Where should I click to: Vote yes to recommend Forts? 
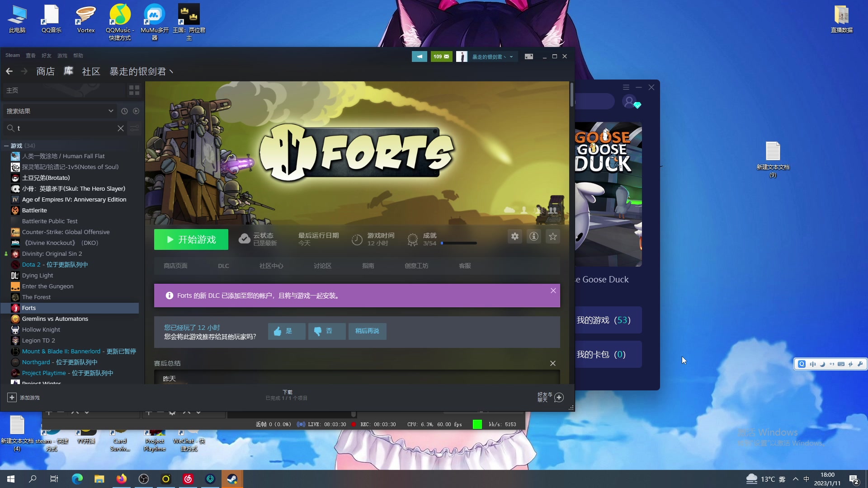click(x=286, y=331)
